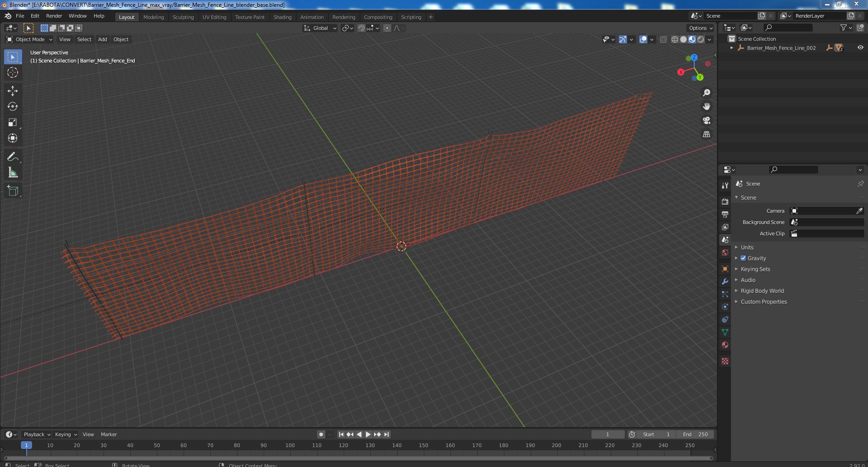868x467 pixels.
Task: Open the Render menu
Action: click(x=54, y=16)
